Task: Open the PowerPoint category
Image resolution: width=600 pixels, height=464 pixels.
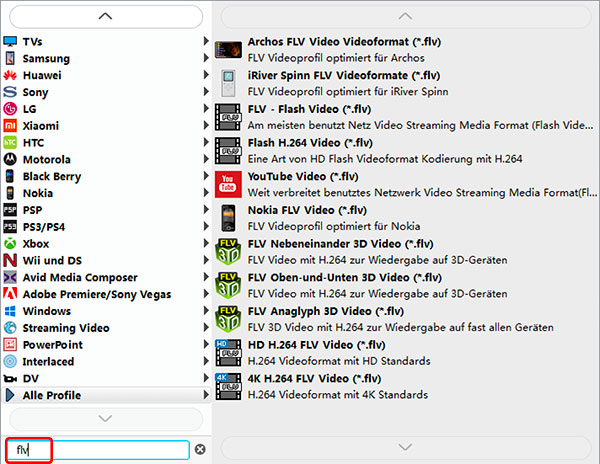Action: [x=106, y=344]
